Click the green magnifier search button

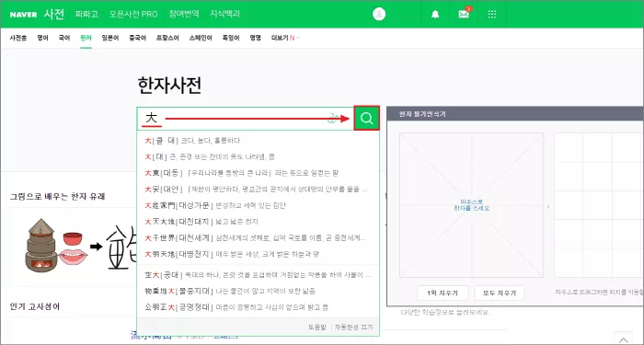tap(366, 119)
